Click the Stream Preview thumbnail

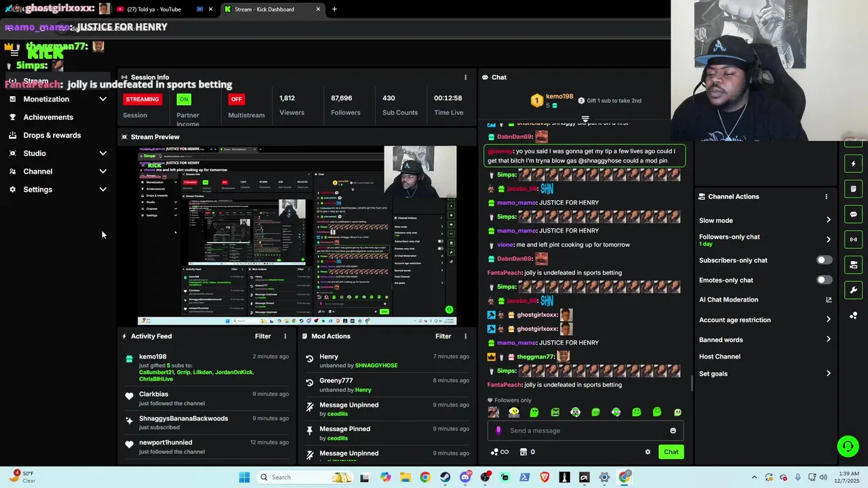(x=297, y=235)
